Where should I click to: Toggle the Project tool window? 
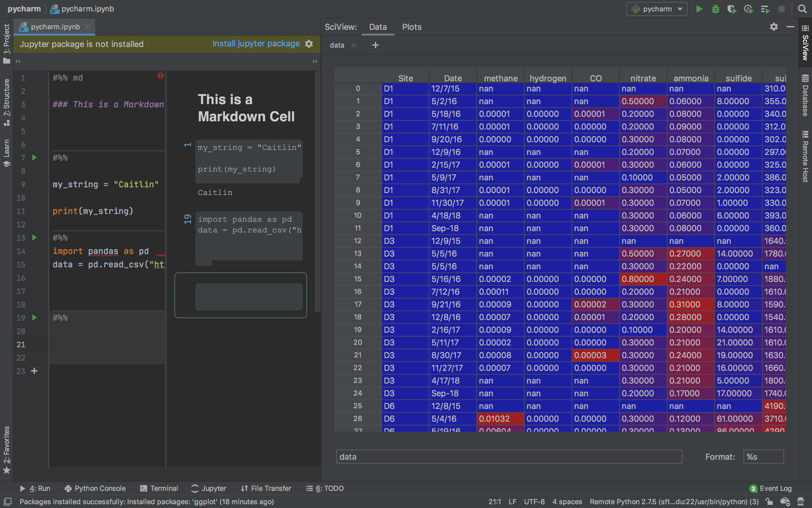click(x=6, y=44)
